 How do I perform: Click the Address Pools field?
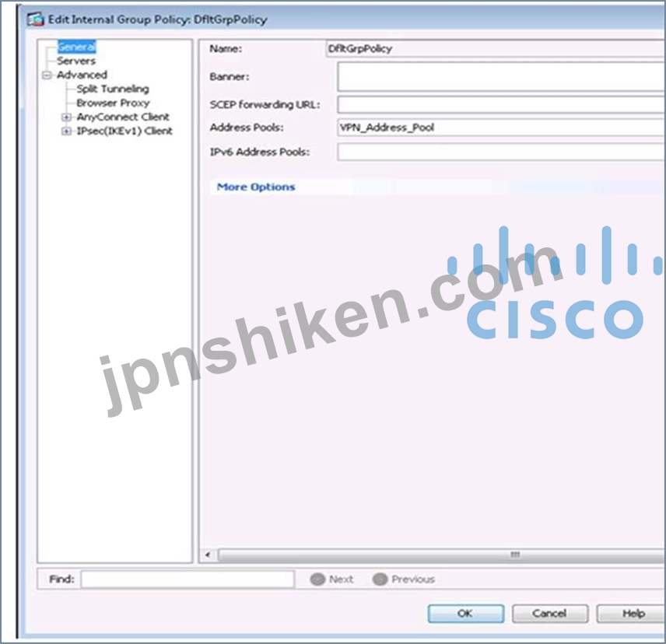click(502, 128)
